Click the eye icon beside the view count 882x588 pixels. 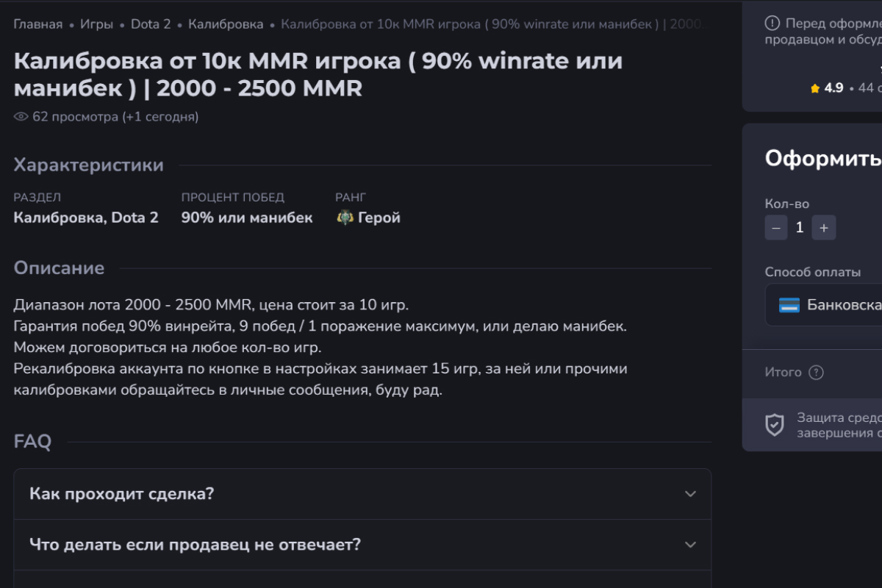pyautogui.click(x=21, y=117)
